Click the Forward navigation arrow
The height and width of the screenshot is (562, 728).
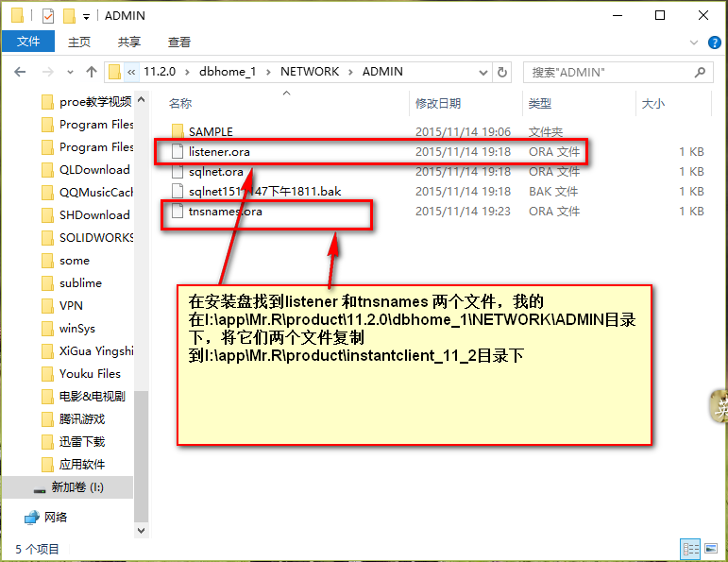tap(47, 72)
